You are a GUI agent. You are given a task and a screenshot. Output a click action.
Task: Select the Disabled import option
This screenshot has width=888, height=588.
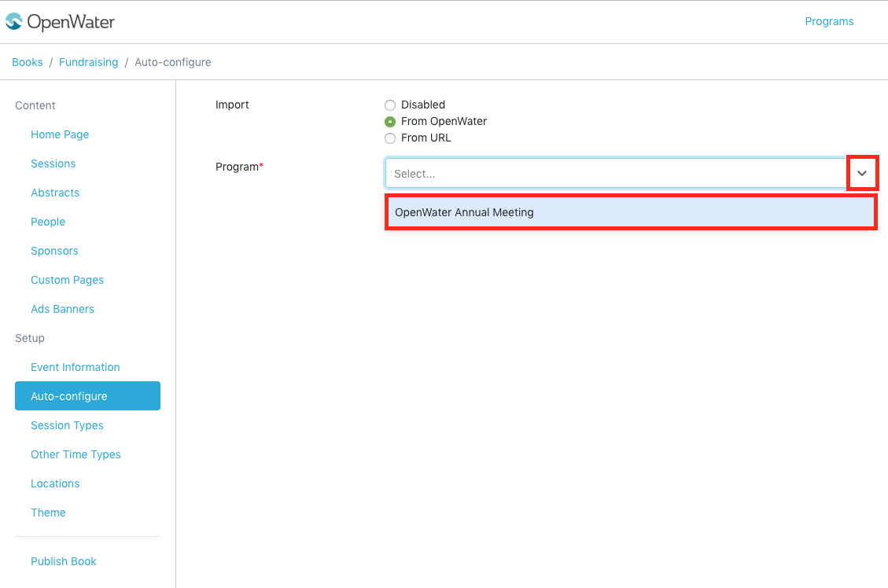pyautogui.click(x=389, y=105)
